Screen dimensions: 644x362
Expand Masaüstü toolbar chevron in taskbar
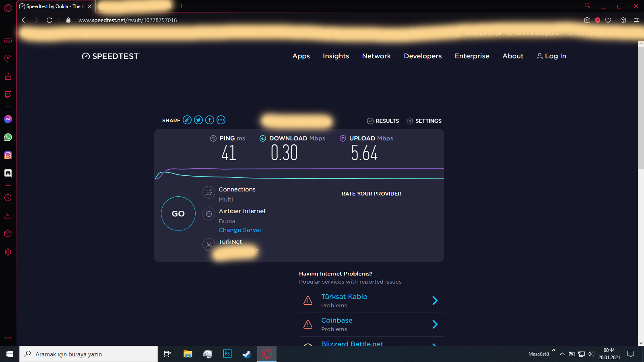coord(554,350)
